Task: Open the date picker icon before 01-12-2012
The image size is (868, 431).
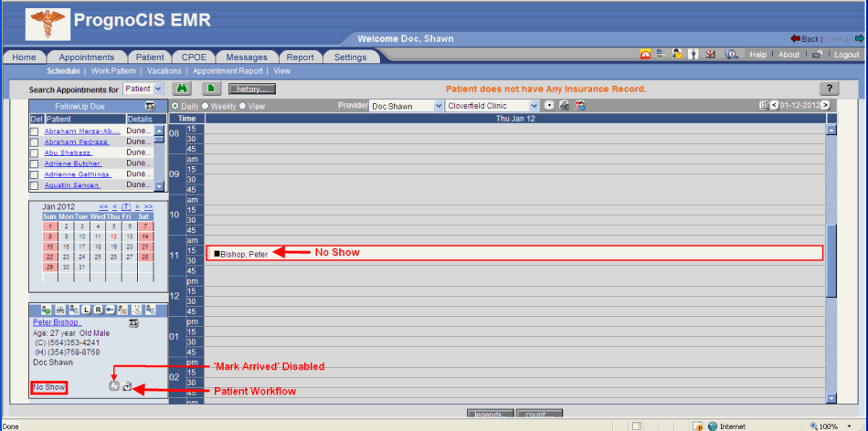Action: (765, 105)
